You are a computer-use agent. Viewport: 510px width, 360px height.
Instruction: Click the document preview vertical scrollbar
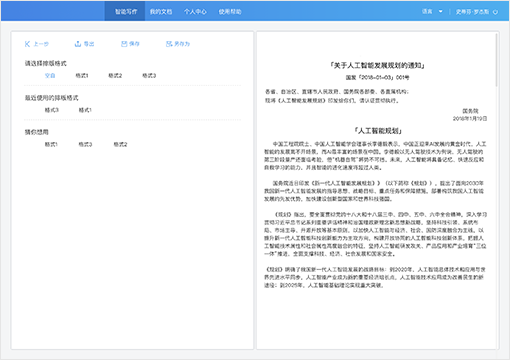(x=496, y=60)
